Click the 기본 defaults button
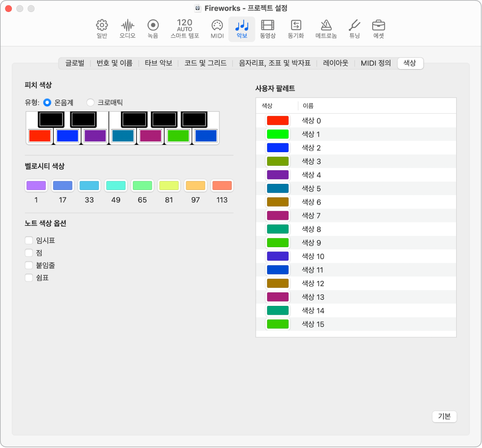Image resolution: width=482 pixels, height=448 pixels. (x=444, y=416)
